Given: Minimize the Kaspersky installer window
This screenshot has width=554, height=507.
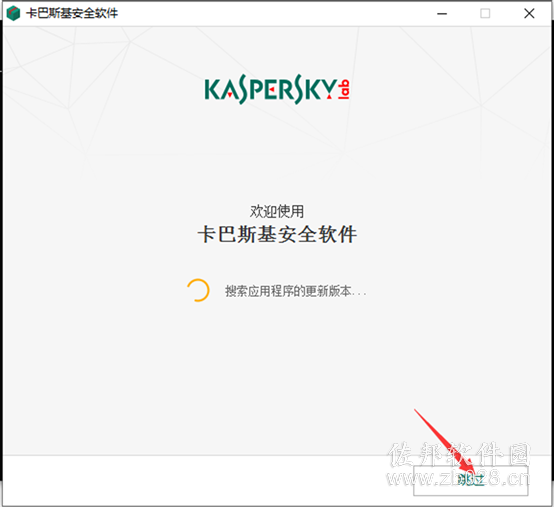Looking at the screenshot, I should coord(442,14).
